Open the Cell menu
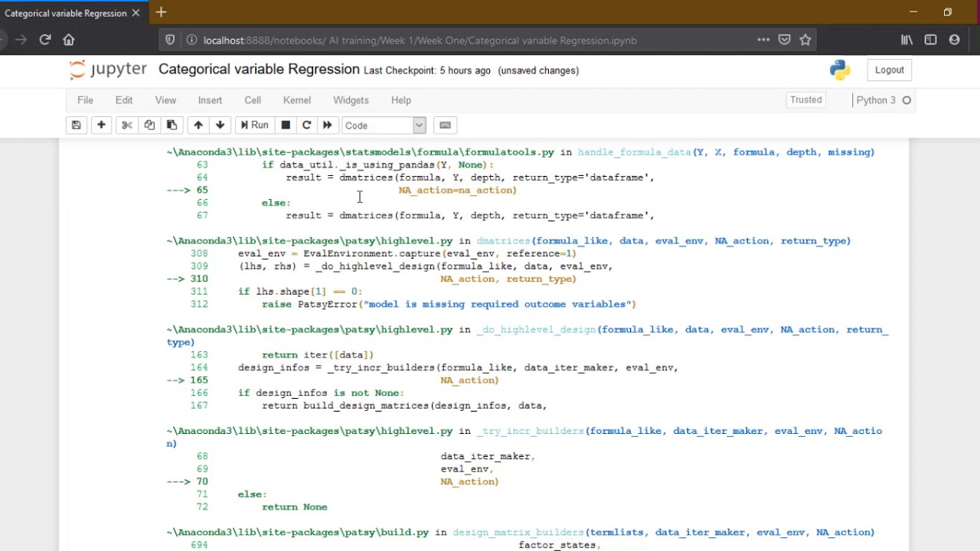Viewport: 980px width, 551px height. (x=253, y=100)
